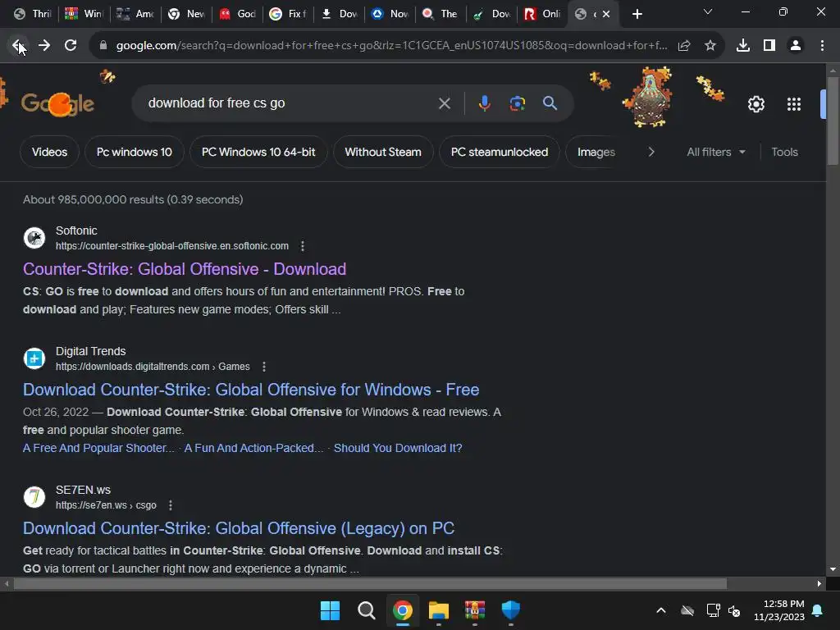
Task: Select PC Windows 10 64-bit chip
Action: click(x=258, y=152)
